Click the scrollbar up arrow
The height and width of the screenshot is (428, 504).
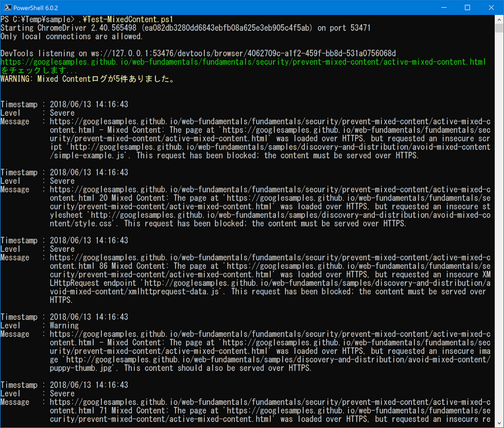[499, 19]
